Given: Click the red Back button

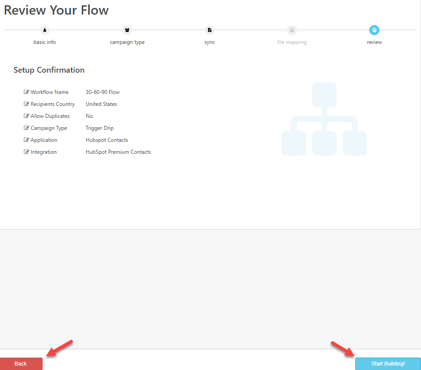Looking at the screenshot, I should tap(21, 364).
